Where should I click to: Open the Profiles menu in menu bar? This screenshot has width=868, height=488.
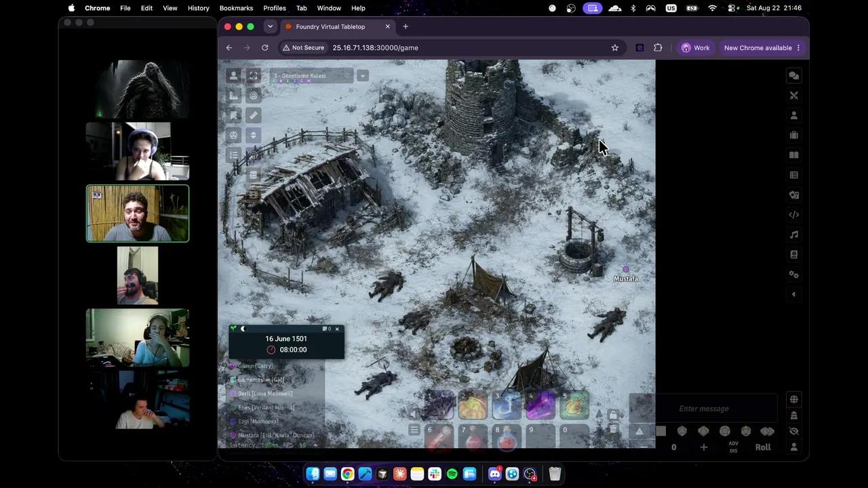[x=275, y=8]
